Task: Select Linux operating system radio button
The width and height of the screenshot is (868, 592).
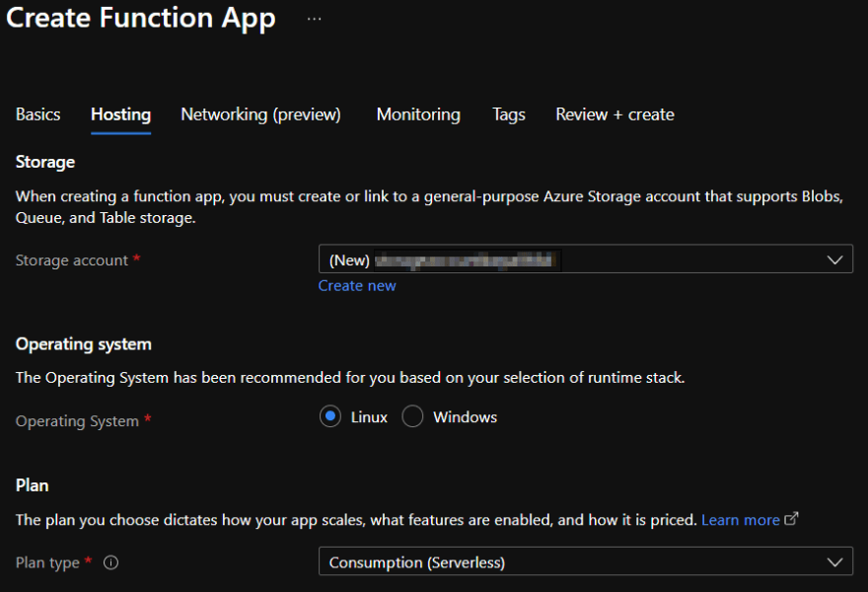Action: pos(330,416)
